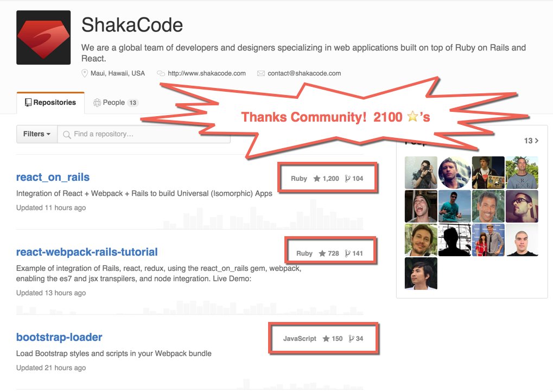Image resolution: width=553 pixels, height=392 pixels.
Task: Click the dark silhouette avatar
Action: (x=455, y=239)
